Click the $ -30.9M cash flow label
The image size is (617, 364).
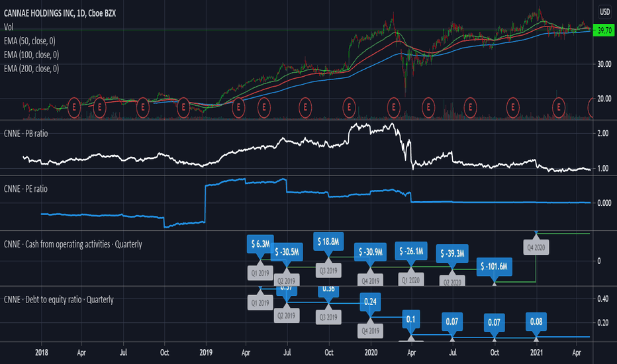click(x=370, y=252)
